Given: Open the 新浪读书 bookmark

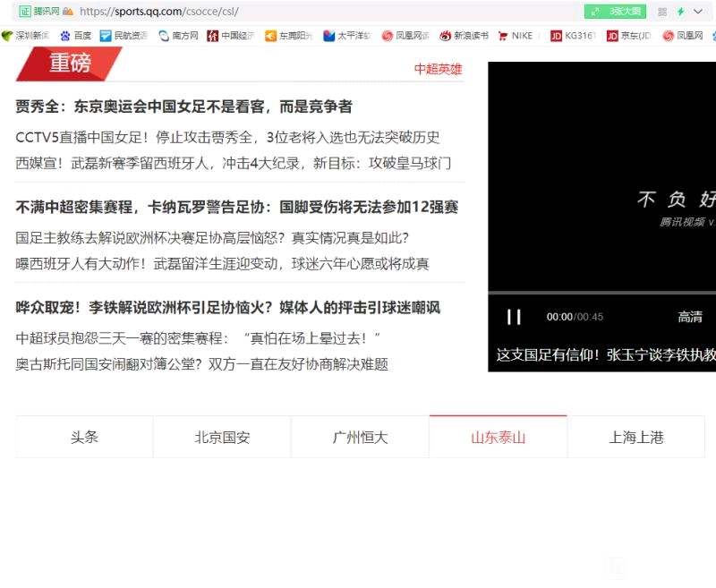Looking at the screenshot, I should pos(464,36).
